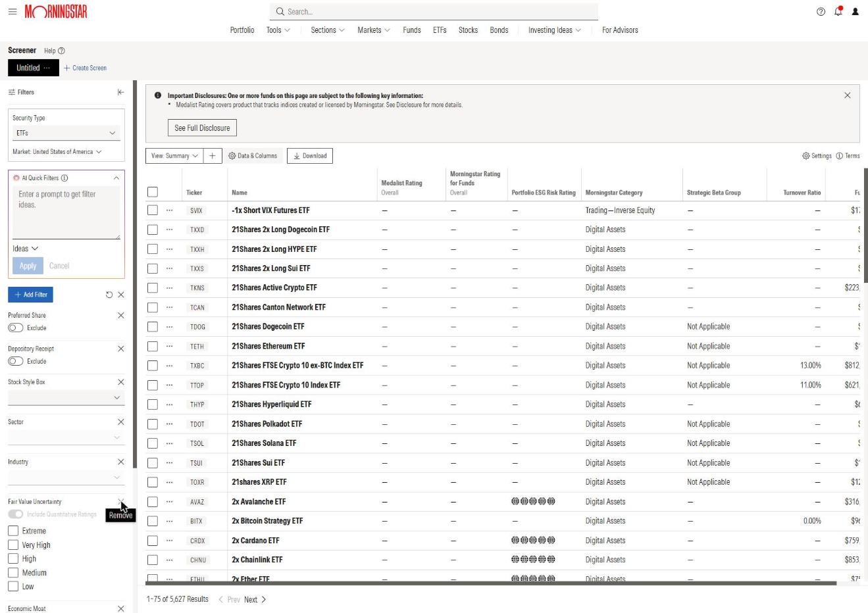Screen dimensions: 868x613
Task: Open the Portfolio menu item
Action: (242, 30)
